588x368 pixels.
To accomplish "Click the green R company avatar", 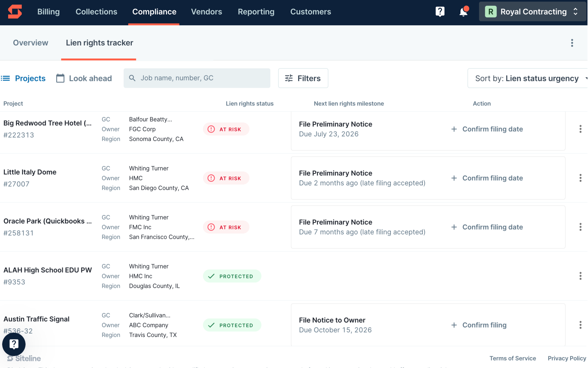I will (x=491, y=12).
